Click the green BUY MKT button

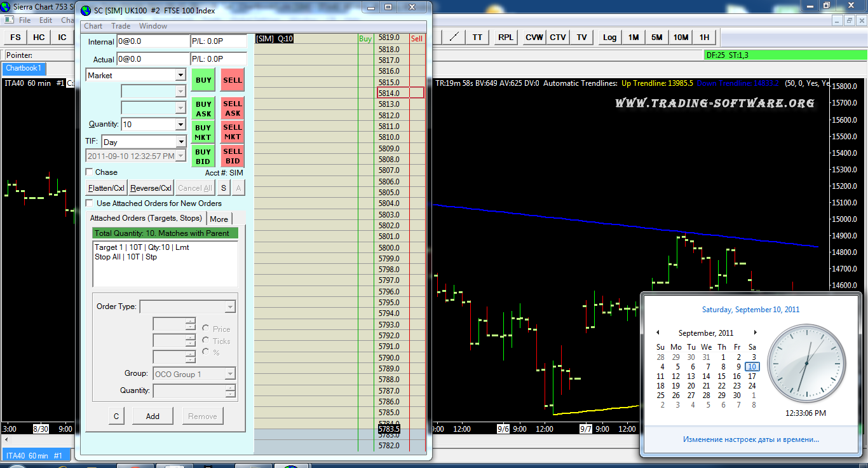coord(203,132)
